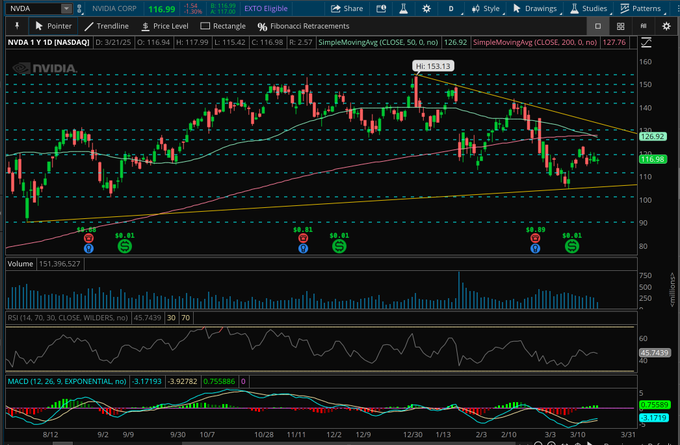
Task: Click the red earnings marker near 3/3
Action: [x=535, y=240]
